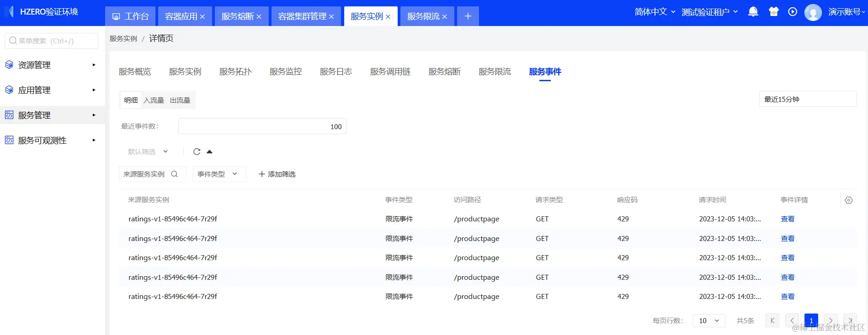Image resolution: width=868 pixels, height=335 pixels.
Task: Click 查看 link in second event row
Action: point(788,238)
